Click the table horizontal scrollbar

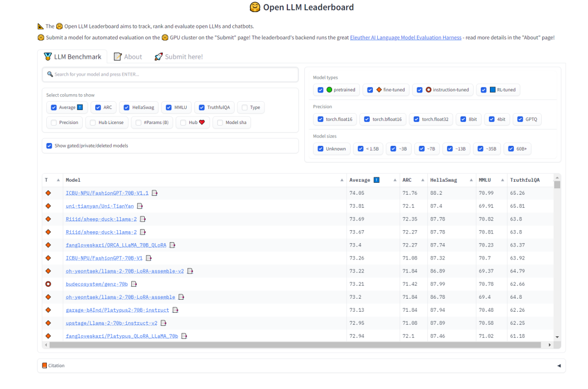click(295, 345)
